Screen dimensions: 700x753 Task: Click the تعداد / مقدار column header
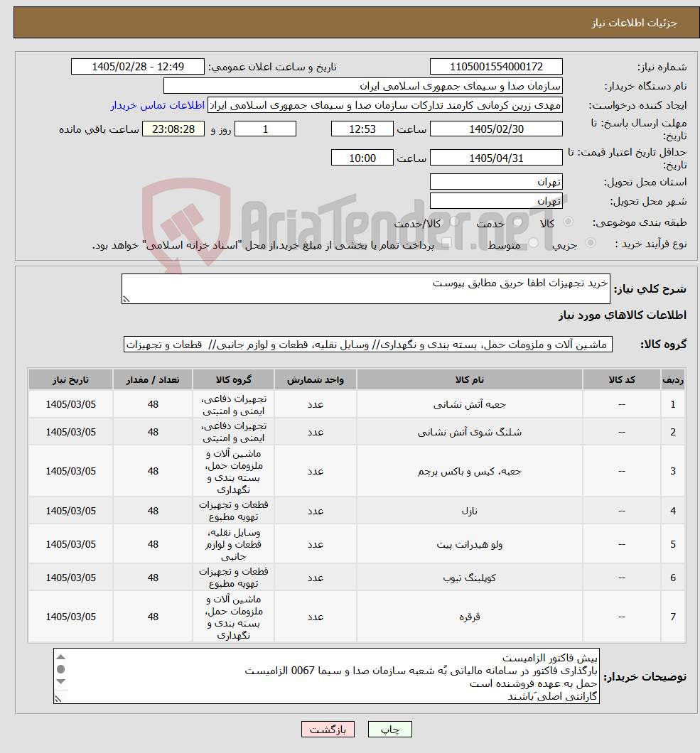click(x=153, y=380)
